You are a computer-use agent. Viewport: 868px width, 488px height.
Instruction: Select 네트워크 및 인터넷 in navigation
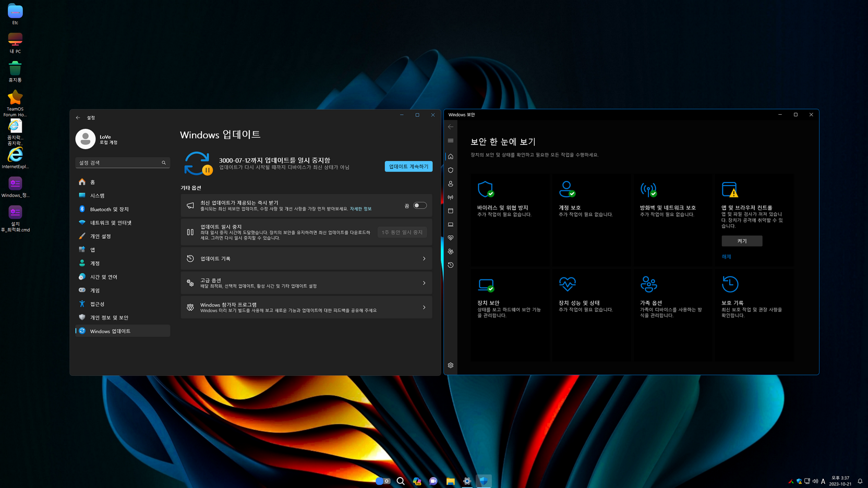pyautogui.click(x=123, y=223)
